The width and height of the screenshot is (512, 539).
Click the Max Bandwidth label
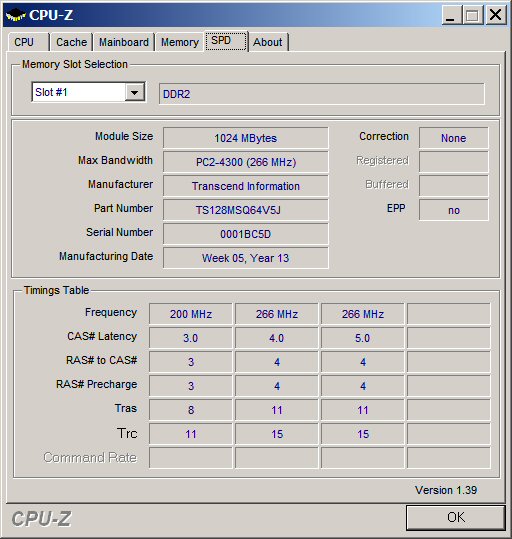[x=115, y=160]
